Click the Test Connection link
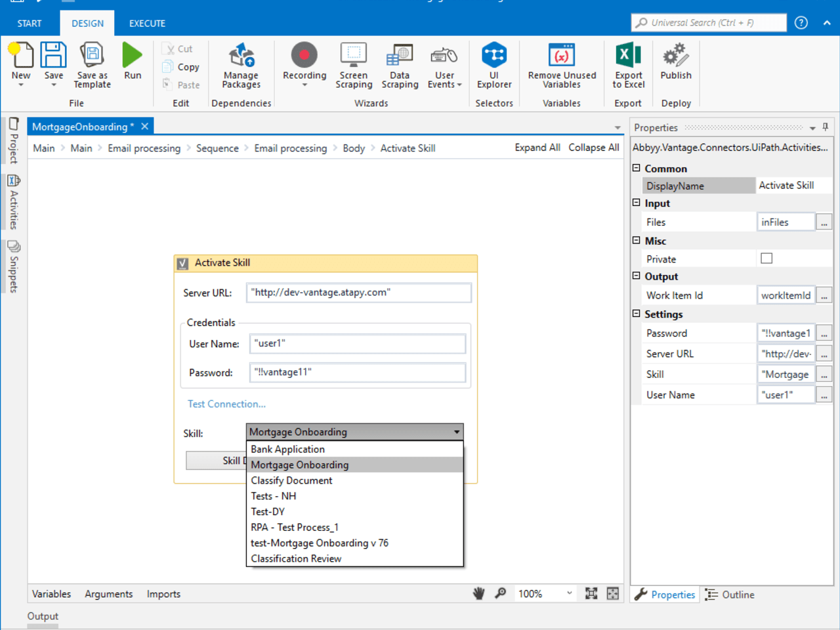Viewport: 840px width, 630px height. [x=226, y=404]
